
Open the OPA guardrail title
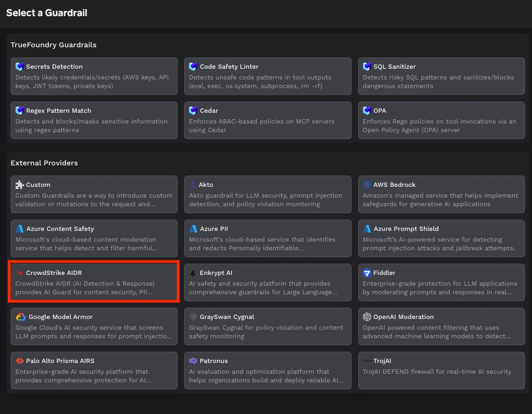point(380,111)
